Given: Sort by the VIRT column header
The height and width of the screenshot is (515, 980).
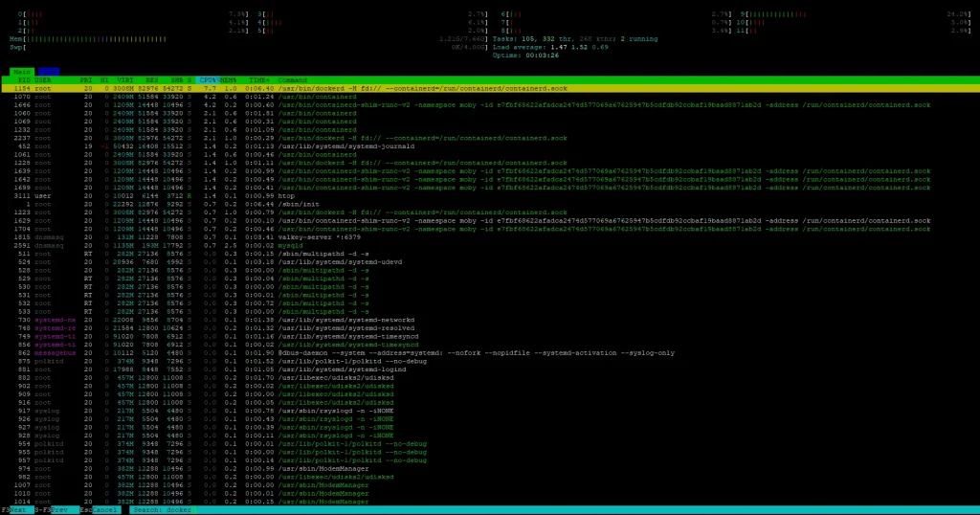Looking at the screenshot, I should 125,80.
